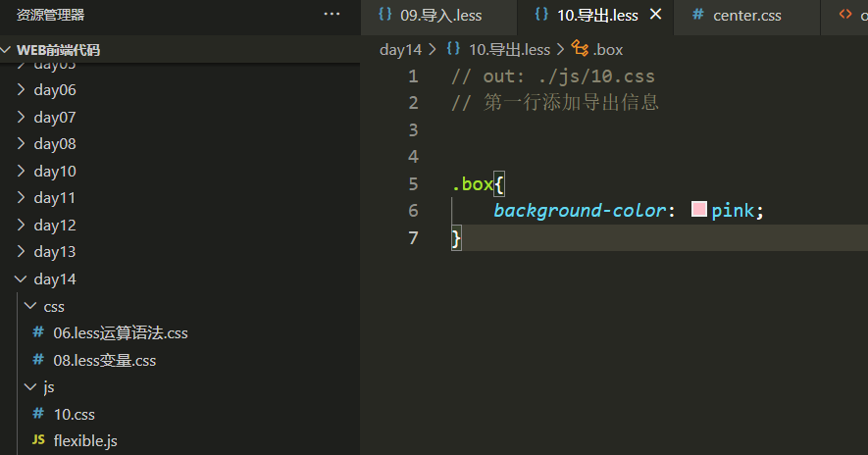
Task: Place cursor in '// 第一行添加导出信息' comment
Action: [555, 103]
